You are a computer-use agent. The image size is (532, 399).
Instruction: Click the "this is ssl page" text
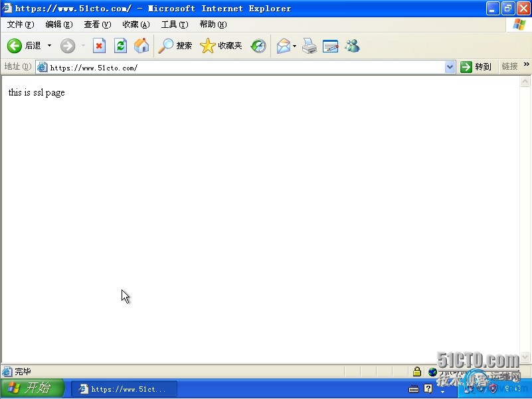pyautogui.click(x=37, y=93)
